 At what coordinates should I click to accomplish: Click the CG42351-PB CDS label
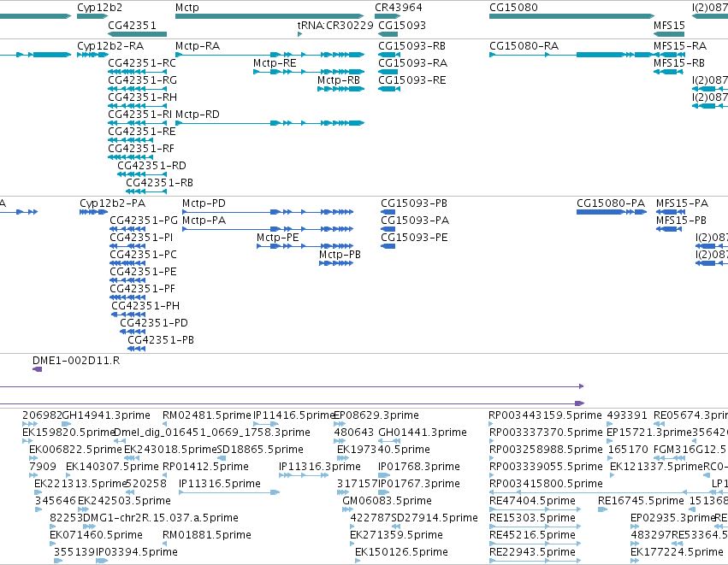point(161,340)
